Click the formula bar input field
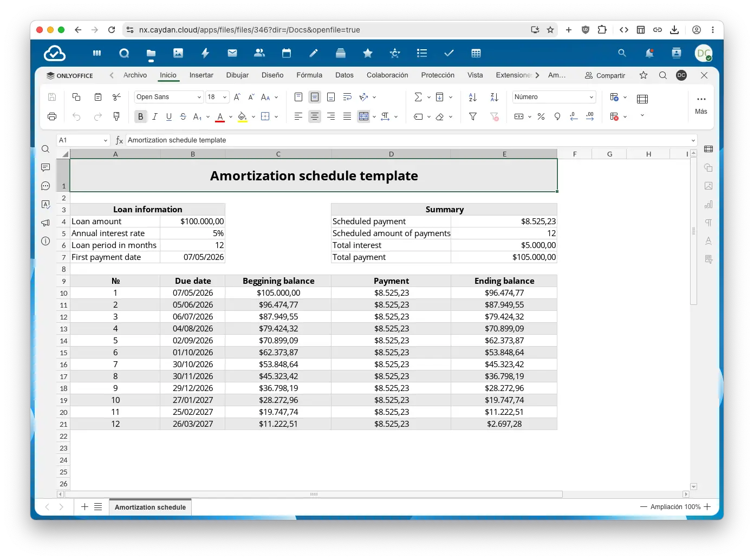754x560 pixels. (x=408, y=140)
